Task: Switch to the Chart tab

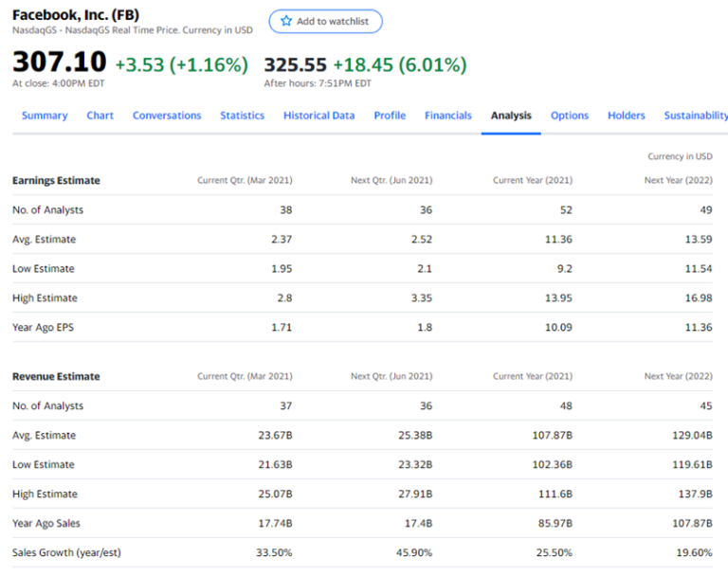Action: click(100, 116)
